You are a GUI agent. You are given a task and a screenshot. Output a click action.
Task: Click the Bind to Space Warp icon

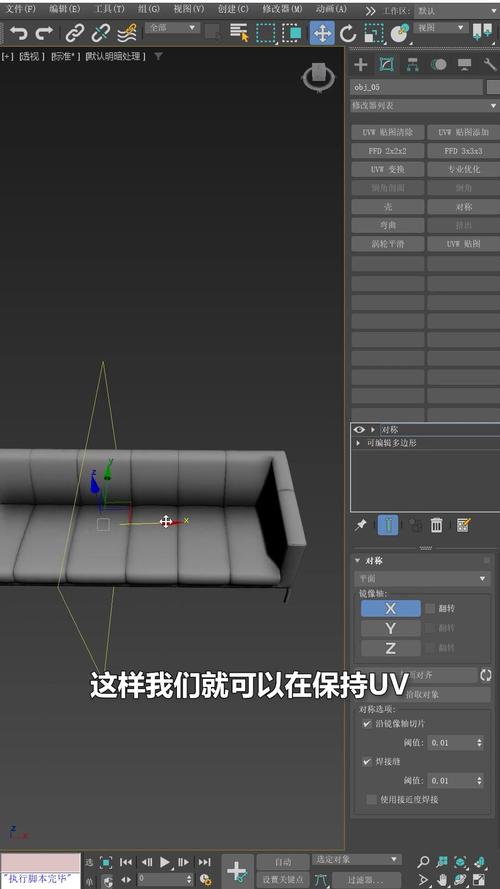[127, 34]
